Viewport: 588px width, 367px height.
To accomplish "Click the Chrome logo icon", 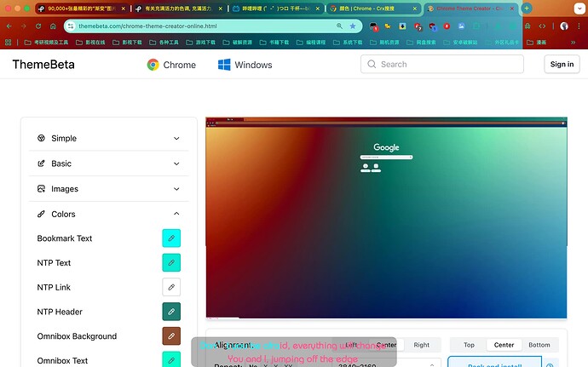I will pyautogui.click(x=153, y=65).
